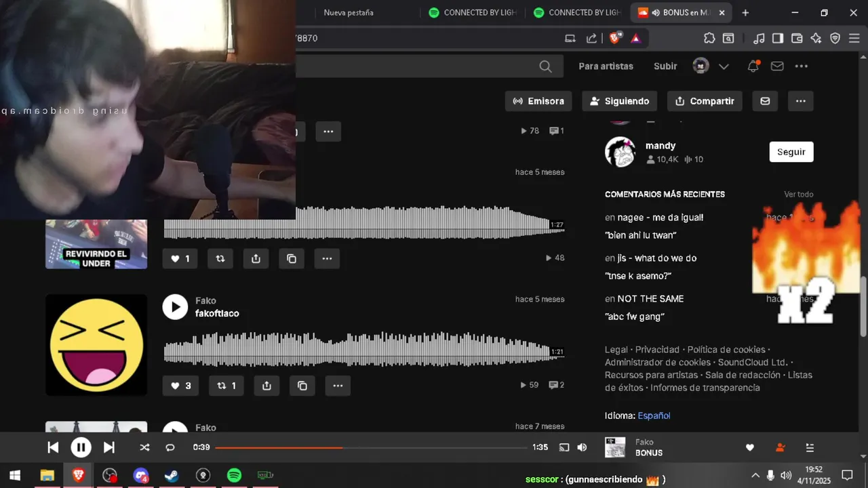Open Steam from the taskbar
This screenshot has height=488, width=868.
172,475
